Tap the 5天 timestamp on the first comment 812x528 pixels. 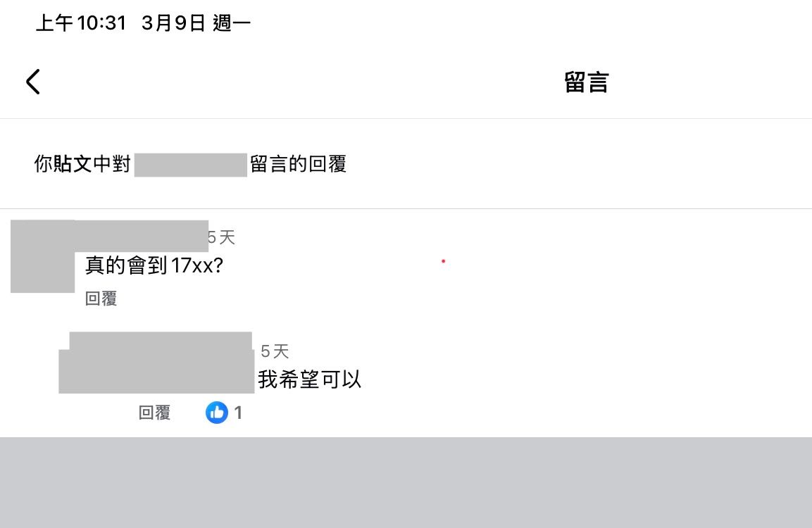[x=222, y=238]
